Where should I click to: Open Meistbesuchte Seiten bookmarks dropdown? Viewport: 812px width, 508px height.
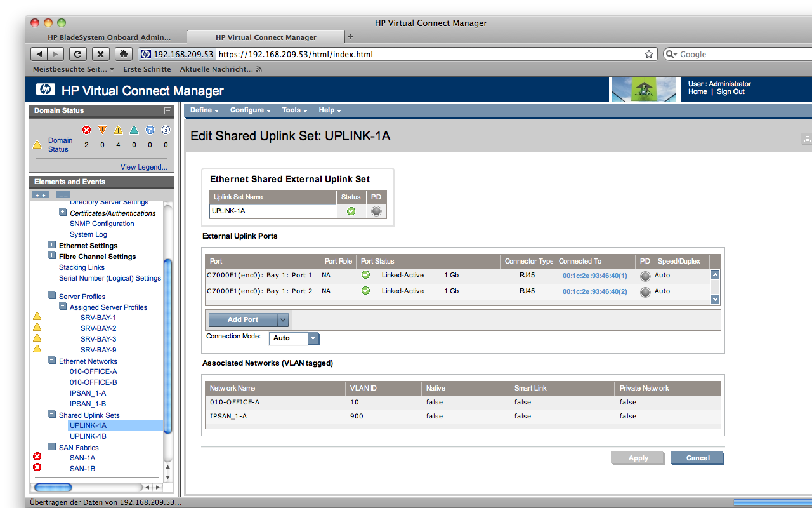tap(74, 69)
